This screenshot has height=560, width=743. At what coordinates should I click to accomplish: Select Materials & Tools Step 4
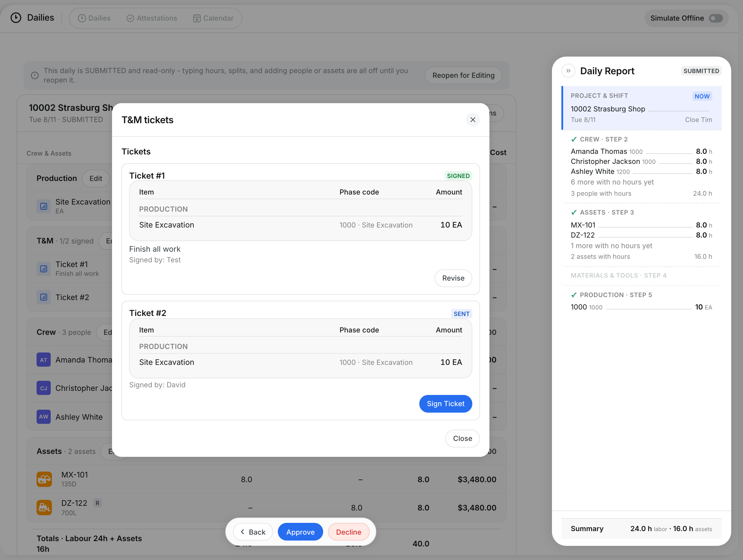point(641,276)
